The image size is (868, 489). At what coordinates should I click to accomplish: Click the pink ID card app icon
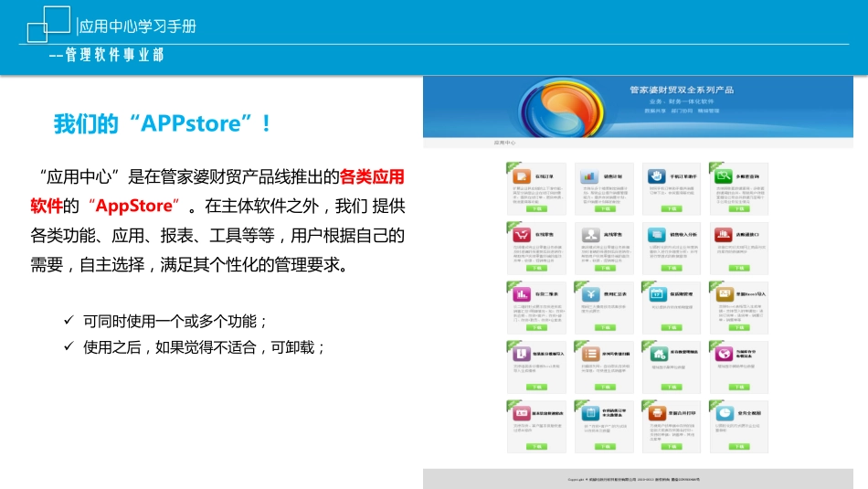[522, 413]
